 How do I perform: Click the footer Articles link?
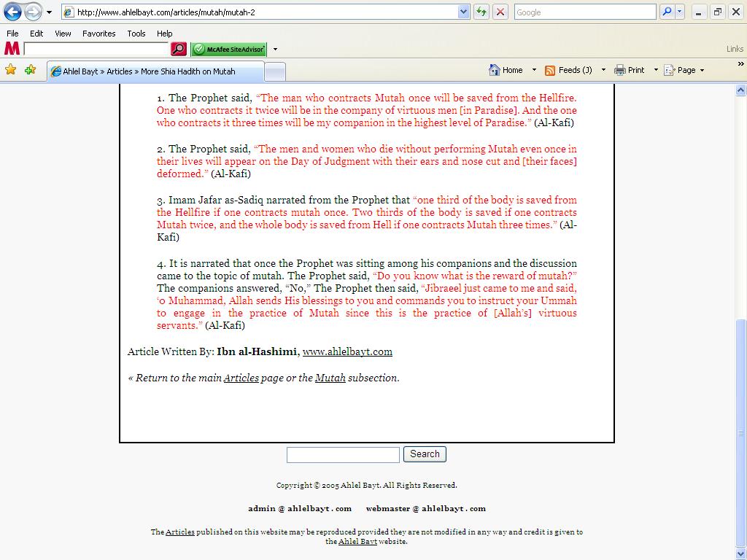(180, 532)
